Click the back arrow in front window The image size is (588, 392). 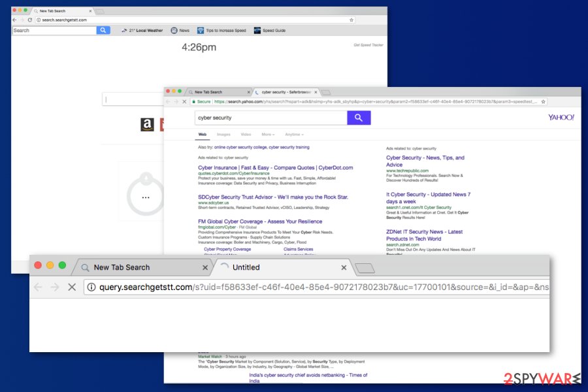[38, 287]
